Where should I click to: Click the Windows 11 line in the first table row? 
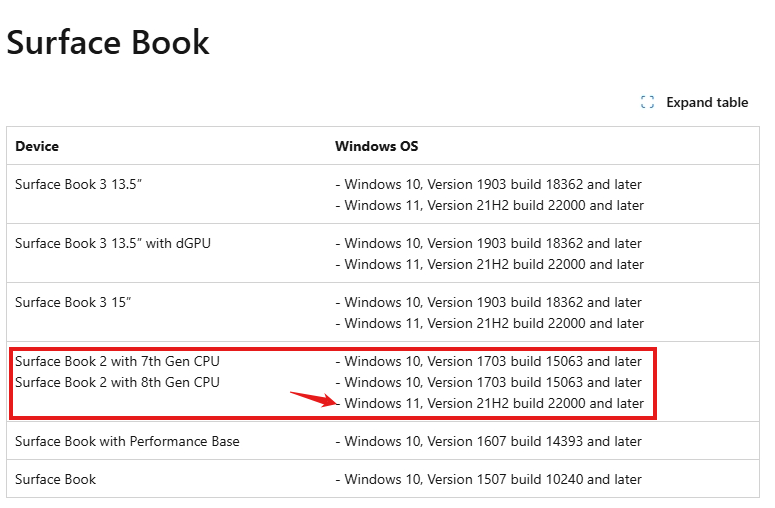494,205
